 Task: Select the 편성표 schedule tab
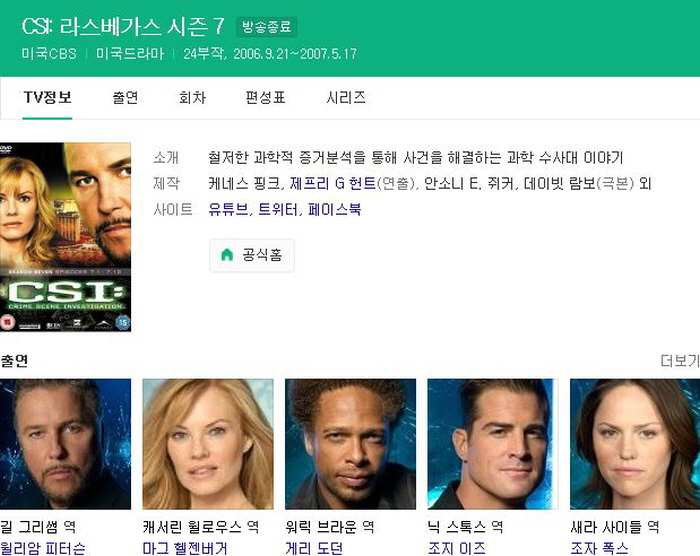pos(265,97)
